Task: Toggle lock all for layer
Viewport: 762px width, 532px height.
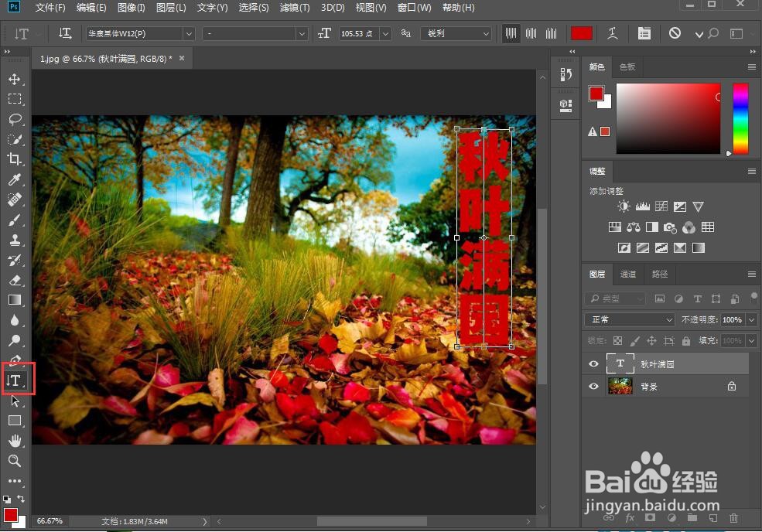Action: click(x=685, y=341)
